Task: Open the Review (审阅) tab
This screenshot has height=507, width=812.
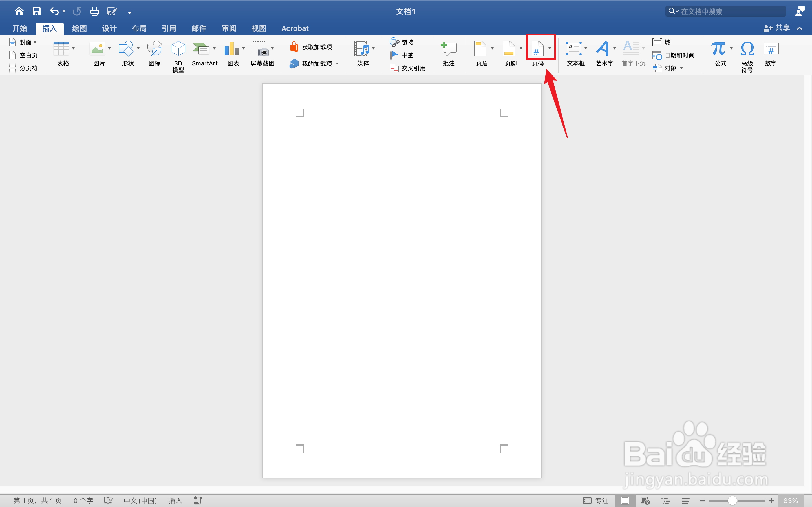Action: (229, 28)
